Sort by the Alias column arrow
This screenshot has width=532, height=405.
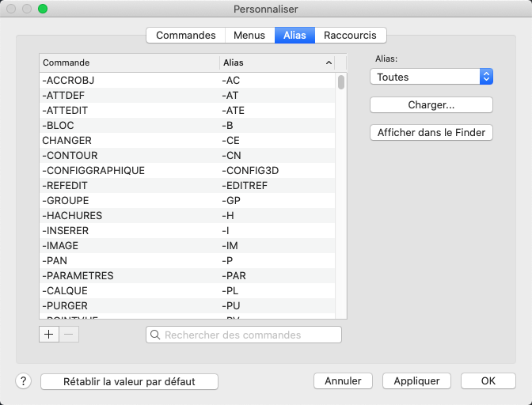coord(329,62)
